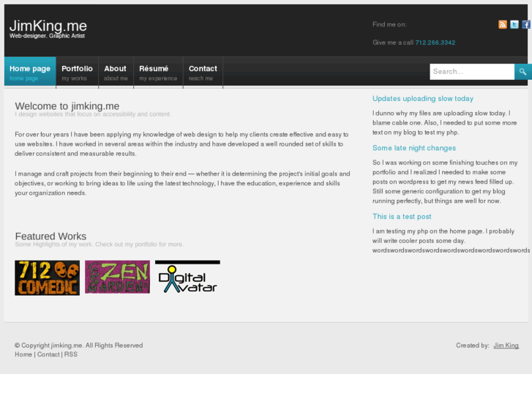
Task: Open the Portfolio nav item
Action: pyautogui.click(x=77, y=72)
